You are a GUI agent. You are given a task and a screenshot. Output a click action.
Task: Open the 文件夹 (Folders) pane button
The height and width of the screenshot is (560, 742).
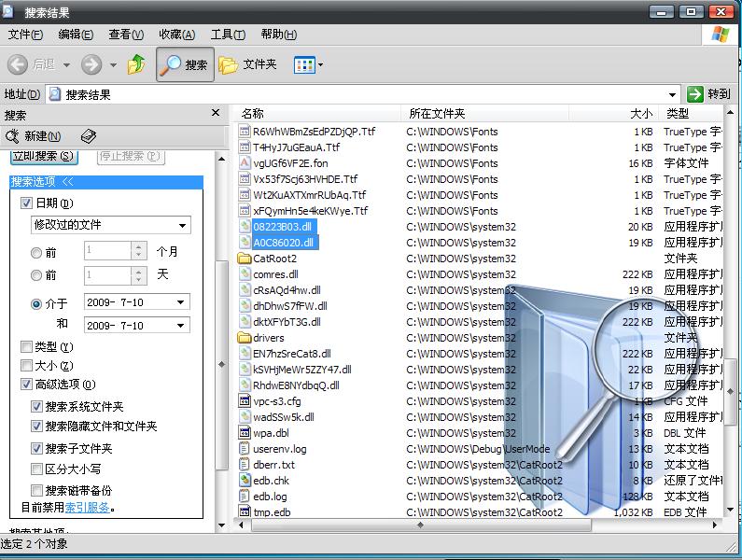click(x=248, y=64)
